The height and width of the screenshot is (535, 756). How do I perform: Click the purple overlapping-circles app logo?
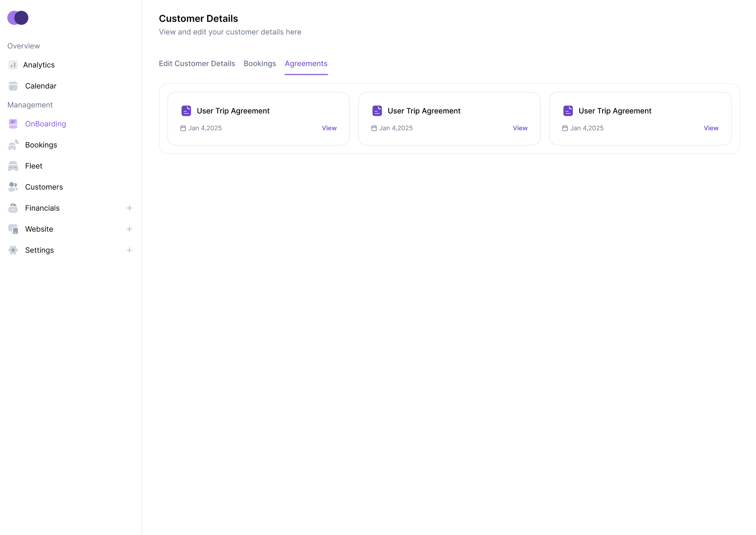click(18, 18)
